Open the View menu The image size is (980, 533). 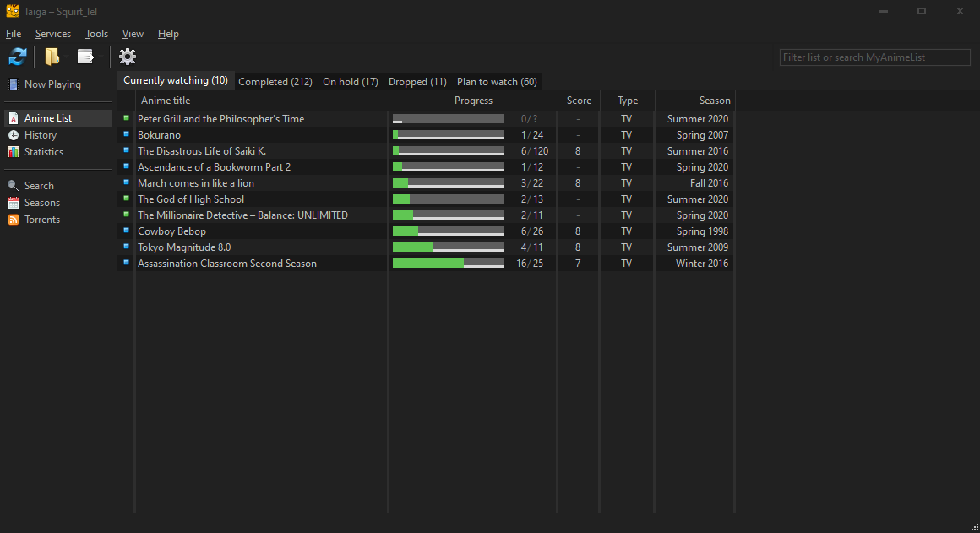point(133,34)
